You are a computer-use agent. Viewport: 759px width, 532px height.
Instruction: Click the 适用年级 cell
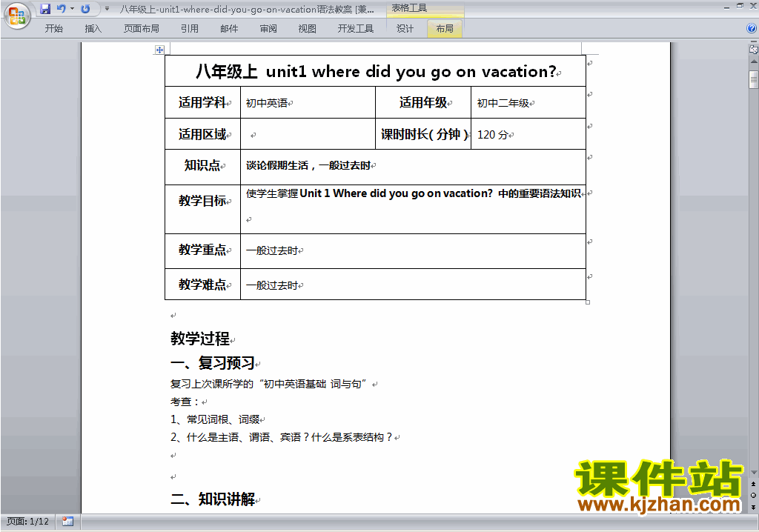pyautogui.click(x=423, y=103)
